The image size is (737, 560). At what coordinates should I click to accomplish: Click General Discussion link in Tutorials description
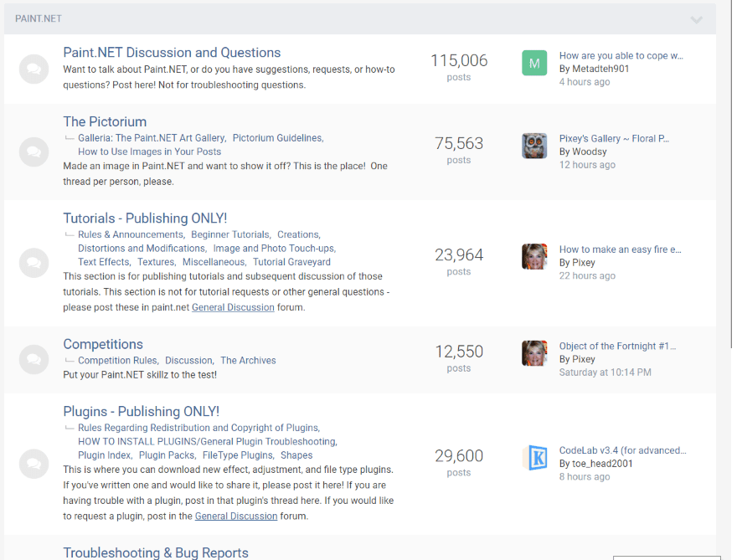click(233, 307)
